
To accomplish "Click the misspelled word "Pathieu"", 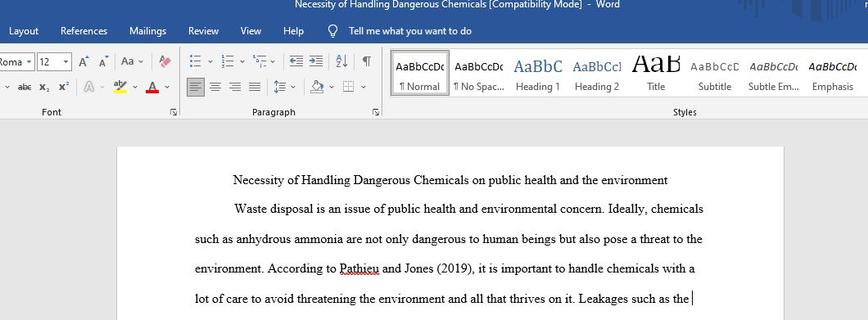I will coord(359,269).
